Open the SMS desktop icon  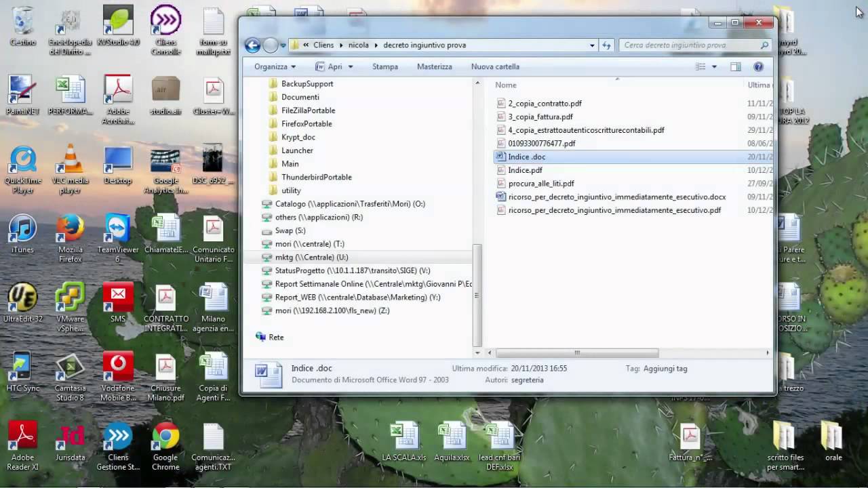click(x=118, y=303)
